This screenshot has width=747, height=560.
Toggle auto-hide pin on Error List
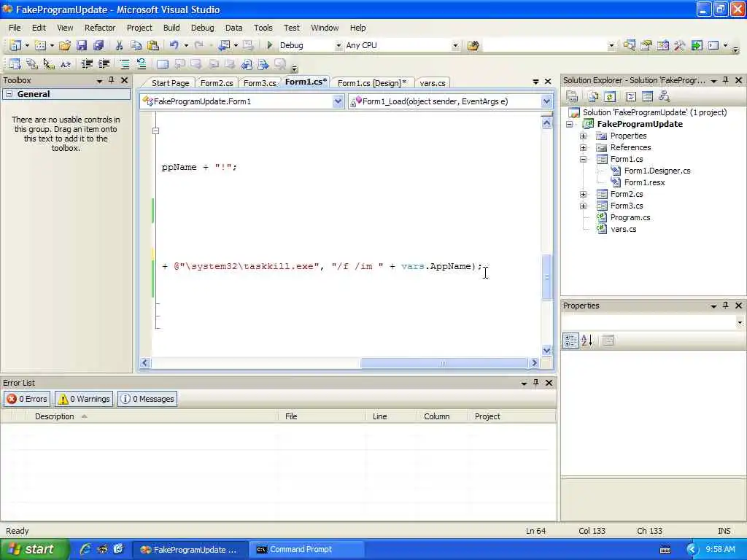(536, 382)
